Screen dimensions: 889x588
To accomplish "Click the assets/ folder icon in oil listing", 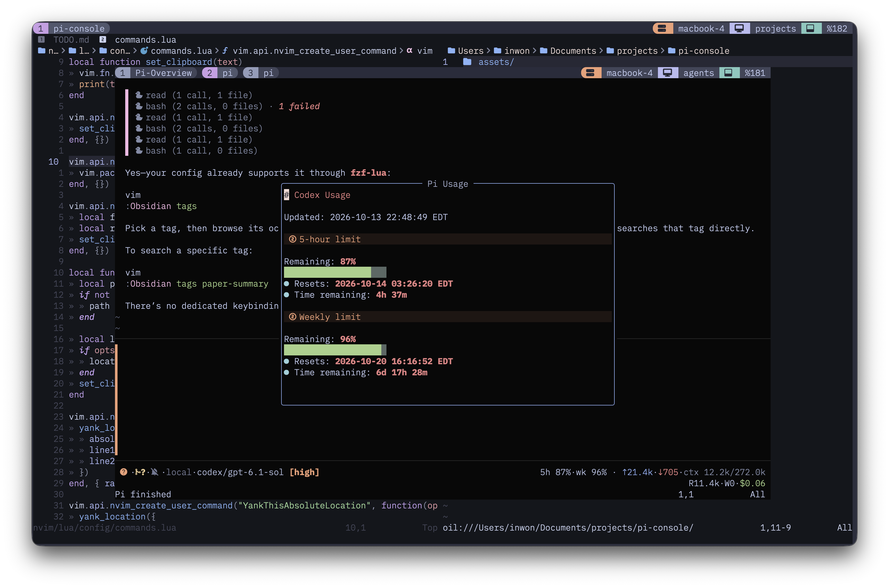I will (467, 62).
